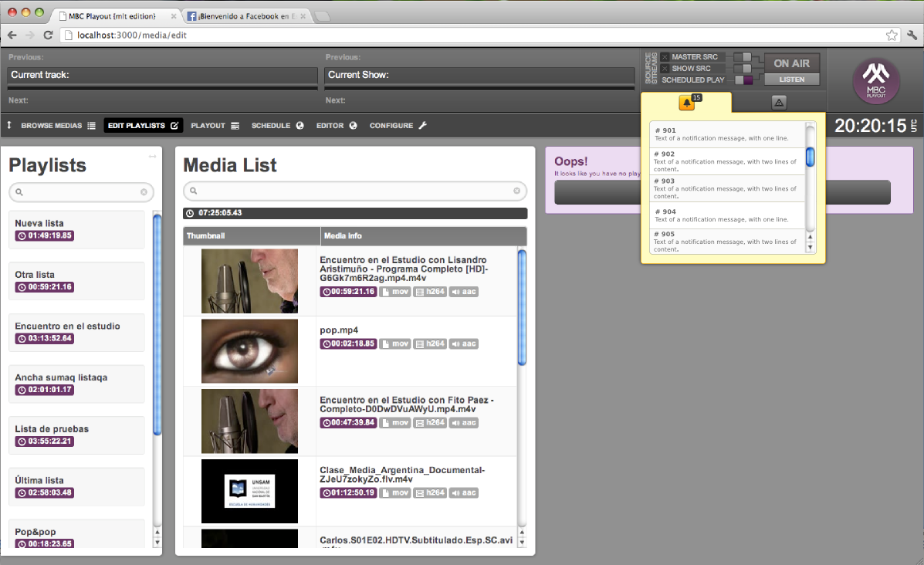Open the Browse Medias tab
This screenshot has width=924, height=565.
point(58,126)
